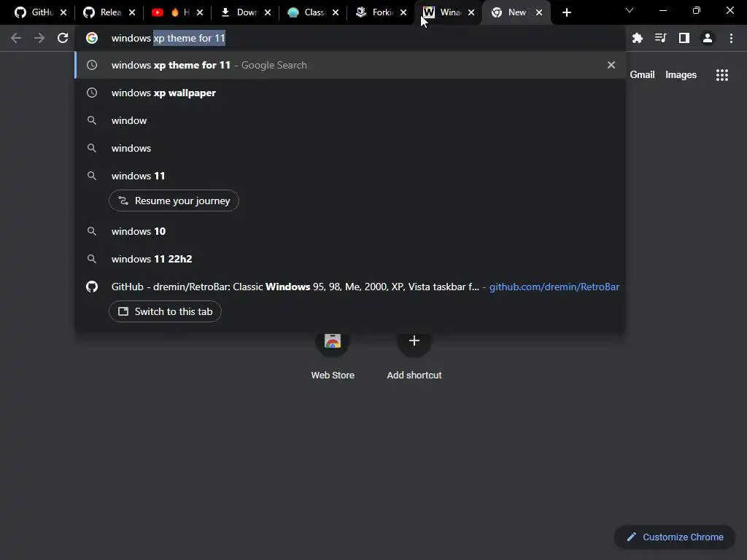Restore down the Chrome window
This screenshot has height=560, width=747.
(697, 10)
